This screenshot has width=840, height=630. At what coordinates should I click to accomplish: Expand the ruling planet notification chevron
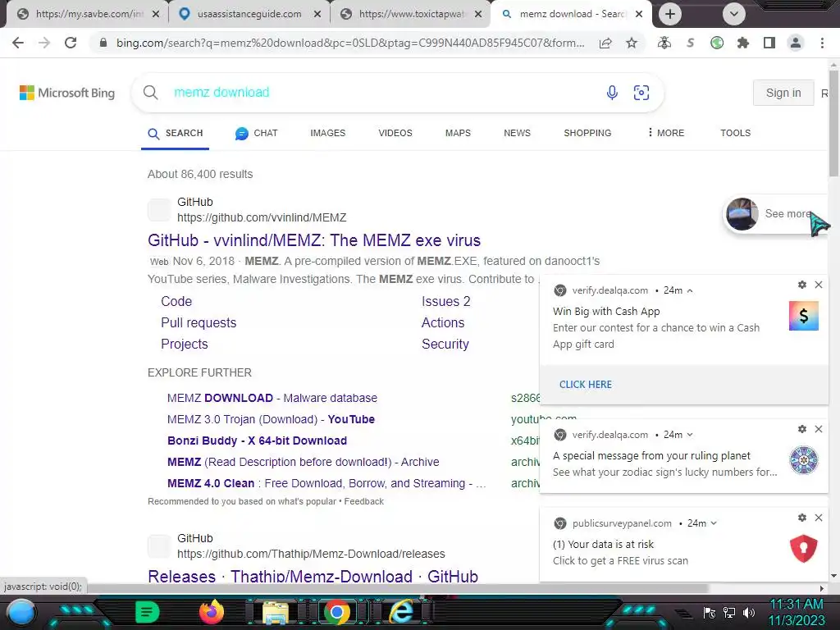689,435
